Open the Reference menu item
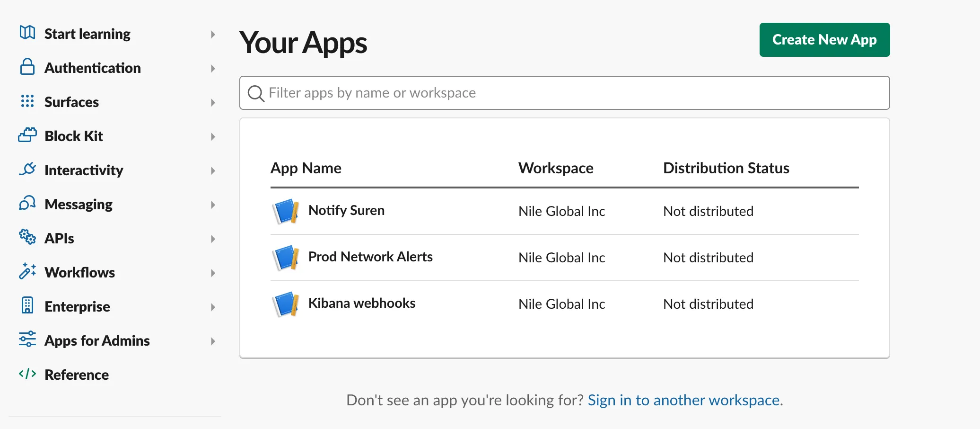 [77, 375]
